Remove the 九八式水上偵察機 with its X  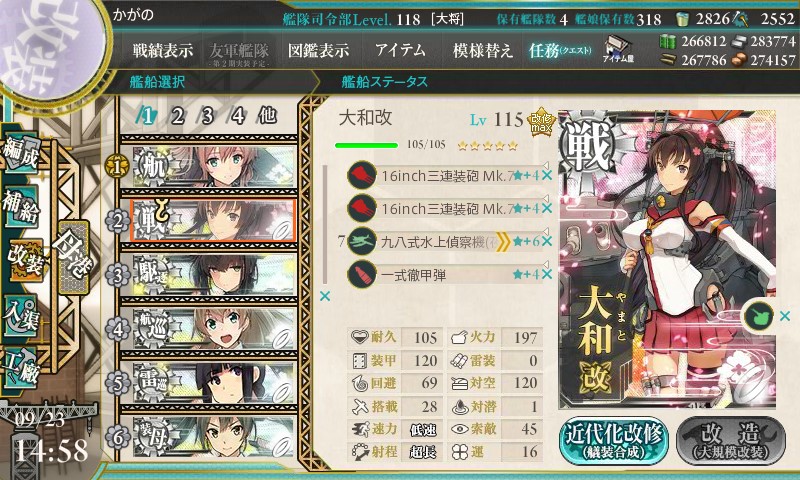click(547, 241)
